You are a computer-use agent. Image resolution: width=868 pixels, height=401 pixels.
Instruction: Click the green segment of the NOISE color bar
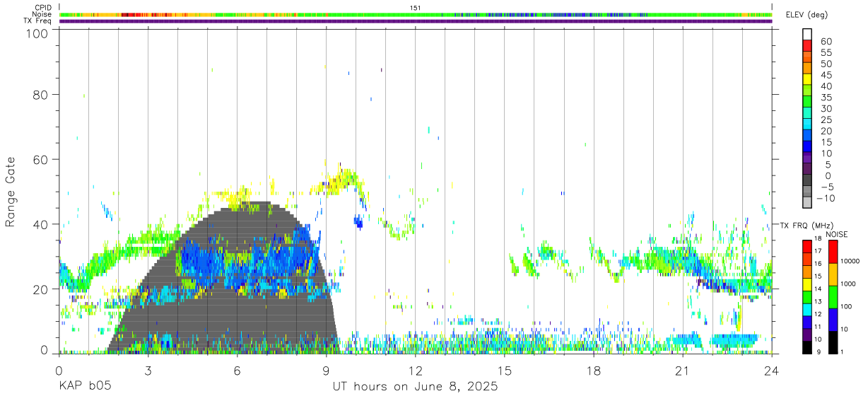(x=833, y=296)
